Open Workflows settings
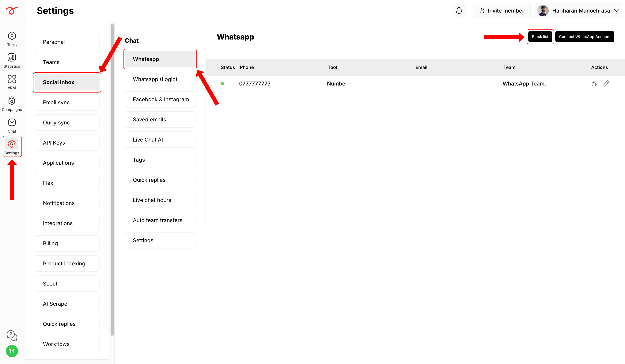 [x=67, y=344]
